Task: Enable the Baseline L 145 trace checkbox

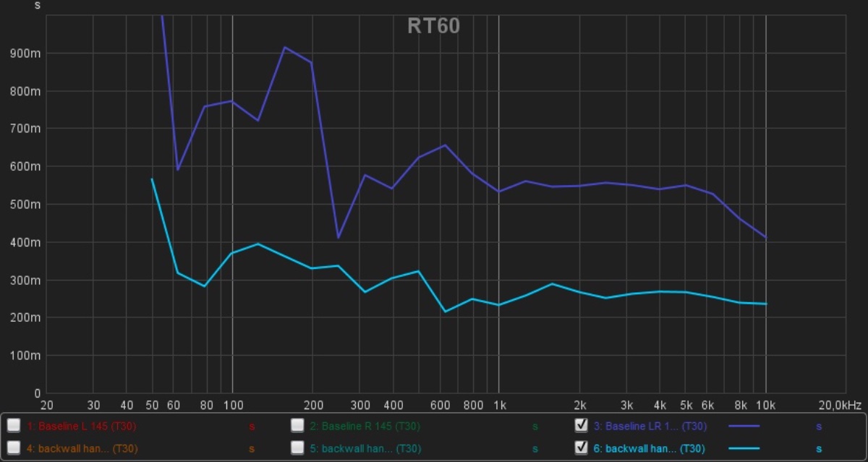Action: (14, 426)
